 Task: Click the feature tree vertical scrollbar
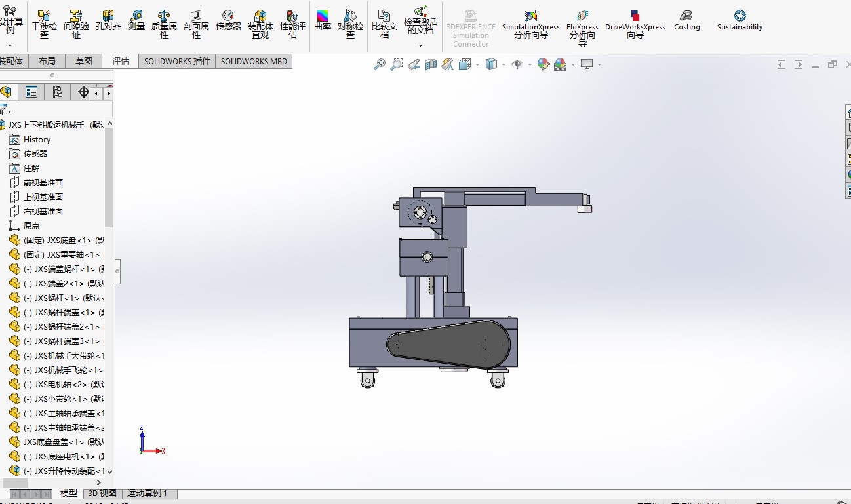tap(109, 178)
